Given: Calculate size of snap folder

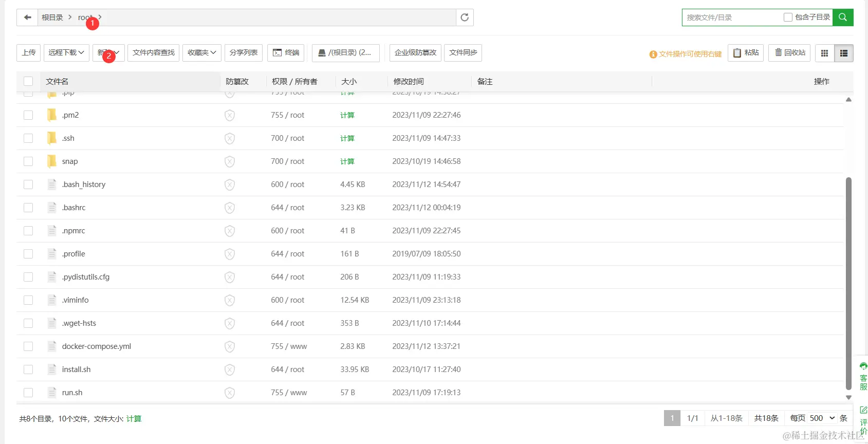Looking at the screenshot, I should [347, 161].
